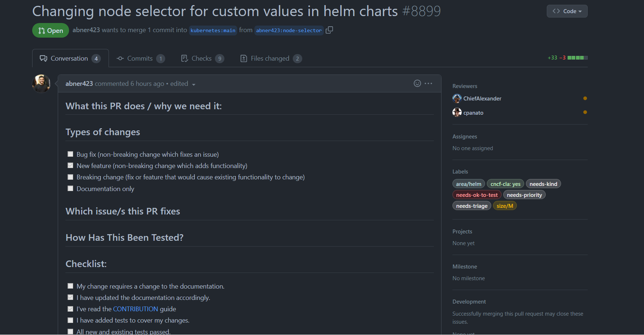644x335 pixels.
Task: Follow the CONTRIBUTION guide link
Action: tap(136, 309)
